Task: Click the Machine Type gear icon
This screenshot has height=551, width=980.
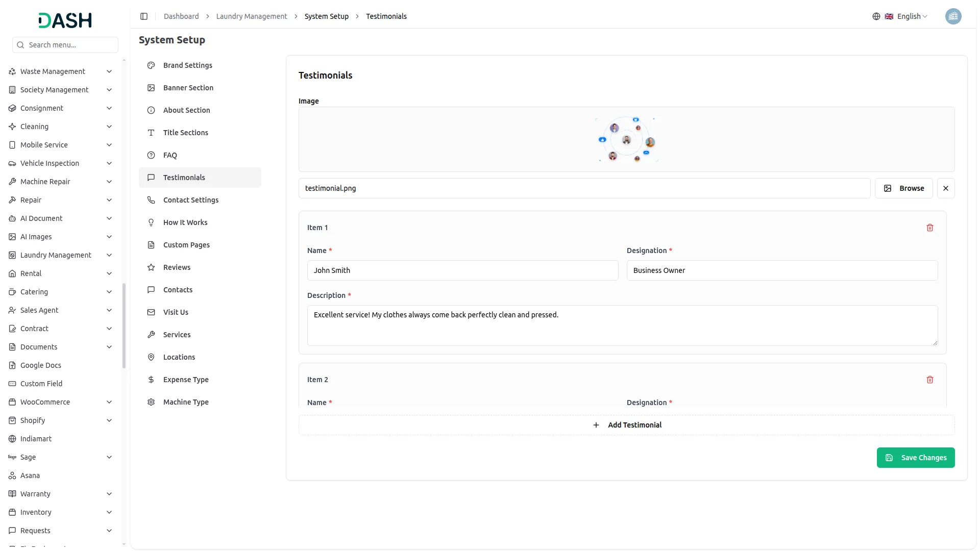Action: (151, 402)
